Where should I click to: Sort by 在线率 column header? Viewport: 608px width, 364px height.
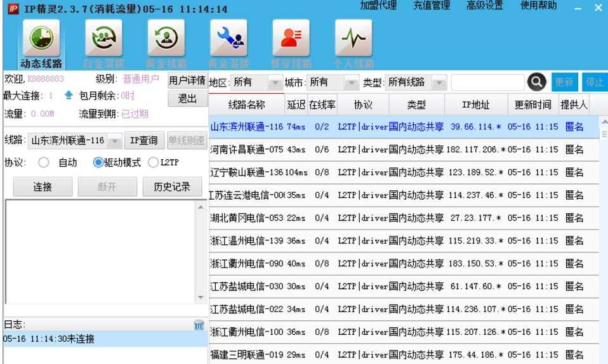pyautogui.click(x=322, y=105)
